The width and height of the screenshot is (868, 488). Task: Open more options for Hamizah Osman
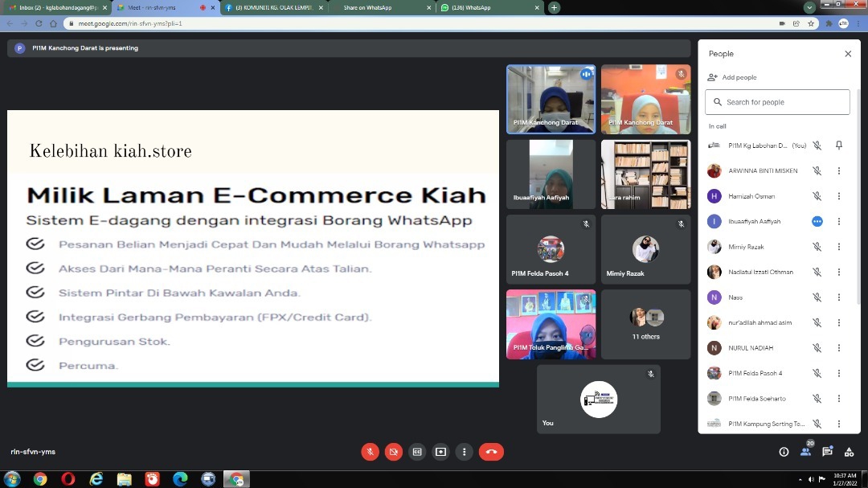(x=839, y=196)
